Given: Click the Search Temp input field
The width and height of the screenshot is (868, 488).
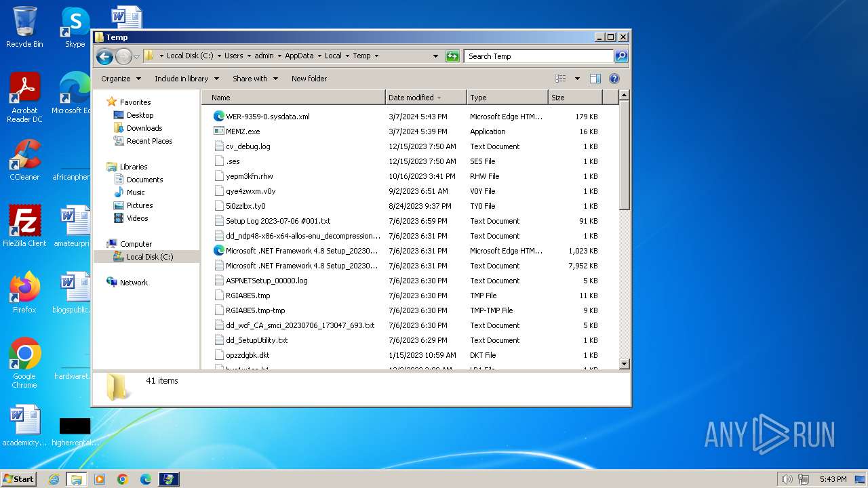Looking at the screenshot, I should [x=539, y=56].
